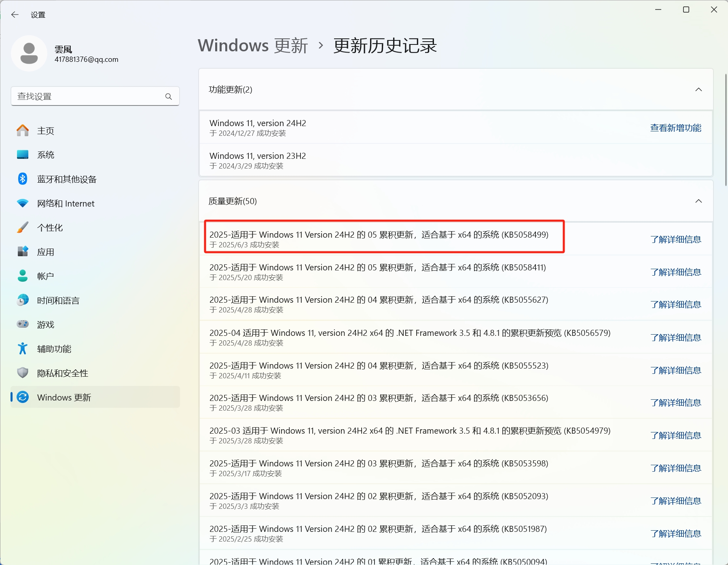Click Windows 11, version 23H2 entry
Screen dimensions: 728x565
coord(456,160)
